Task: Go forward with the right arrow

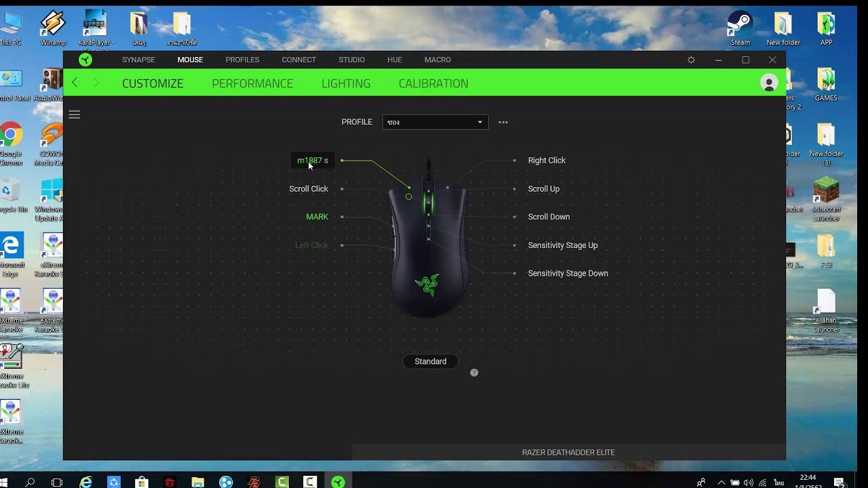Action: click(x=96, y=83)
